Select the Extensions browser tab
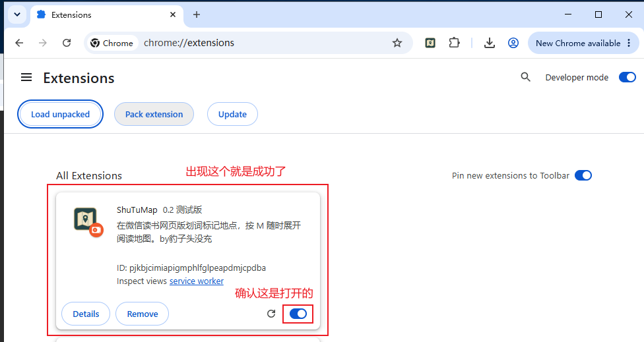 (x=107, y=15)
